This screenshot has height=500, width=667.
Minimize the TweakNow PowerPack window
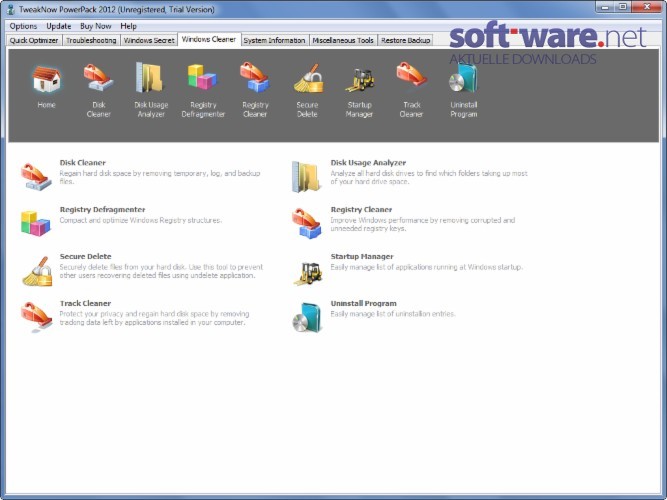point(605,7)
